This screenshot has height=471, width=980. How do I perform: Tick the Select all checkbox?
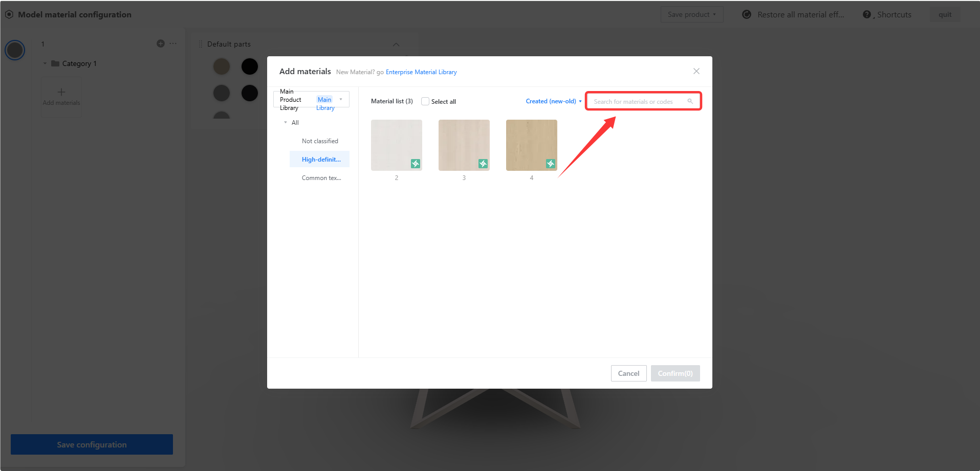[x=425, y=101]
